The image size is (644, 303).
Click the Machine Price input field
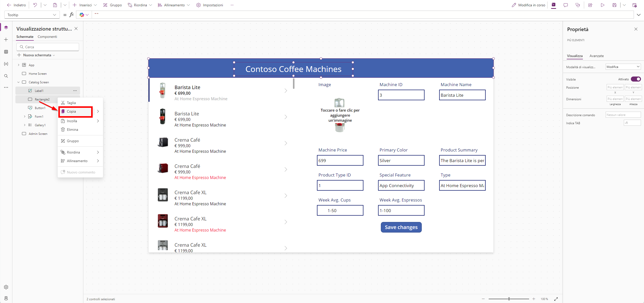click(x=340, y=161)
